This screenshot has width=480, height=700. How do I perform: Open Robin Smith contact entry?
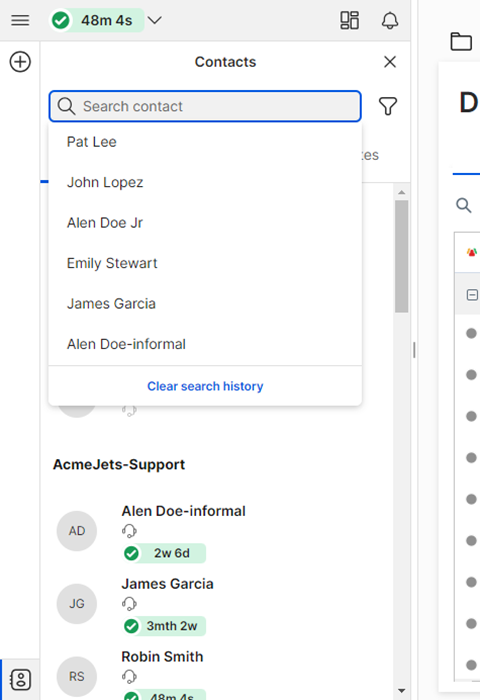click(162, 657)
